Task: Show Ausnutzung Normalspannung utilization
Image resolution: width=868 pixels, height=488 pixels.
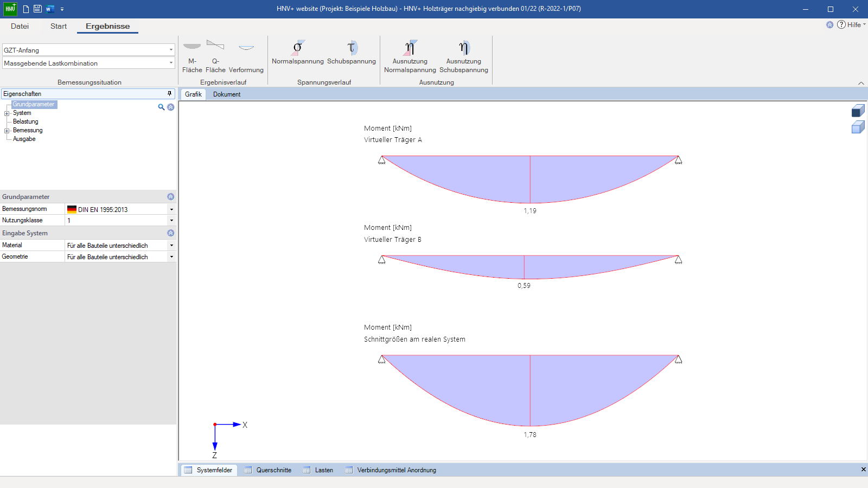Action: (410, 56)
